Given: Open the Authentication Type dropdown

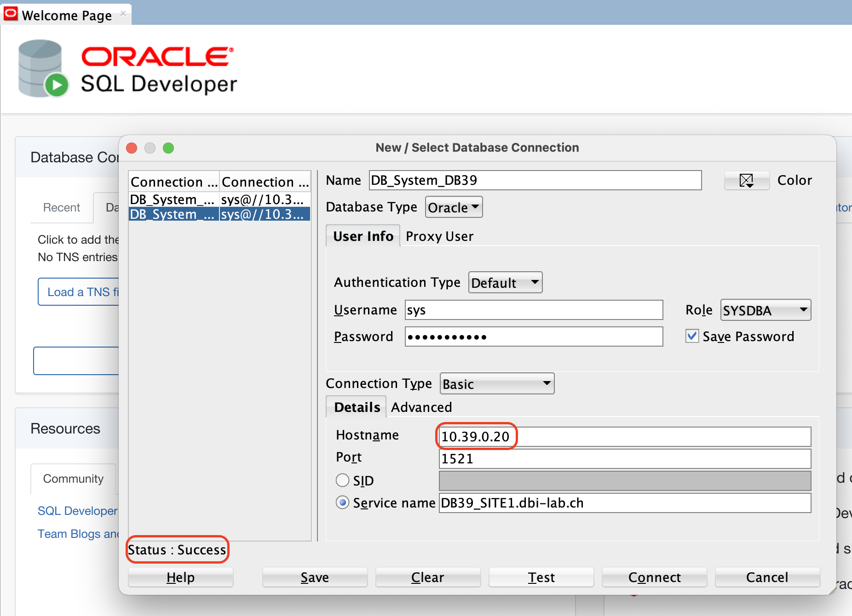Looking at the screenshot, I should point(505,282).
